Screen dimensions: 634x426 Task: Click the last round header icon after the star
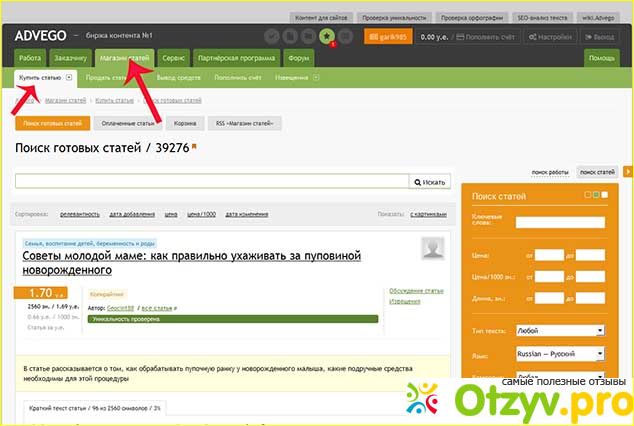[x=345, y=36]
